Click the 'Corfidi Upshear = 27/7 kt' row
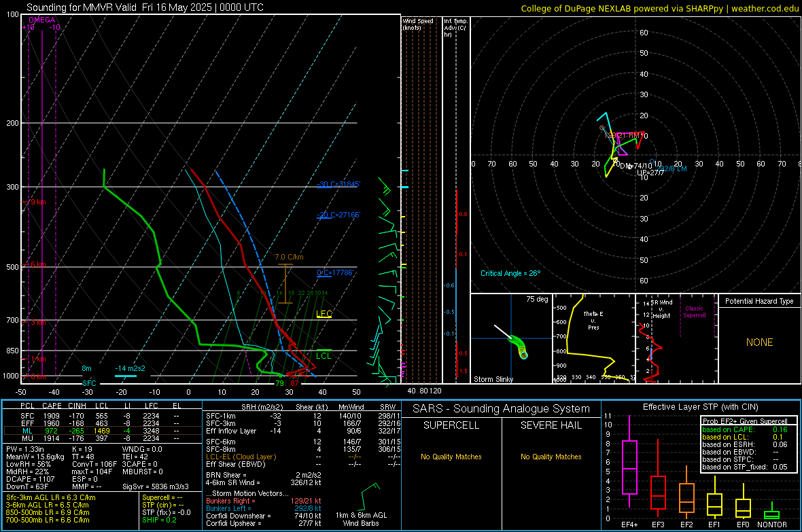The height and width of the screenshot is (532, 802). pyautogui.click(x=264, y=522)
